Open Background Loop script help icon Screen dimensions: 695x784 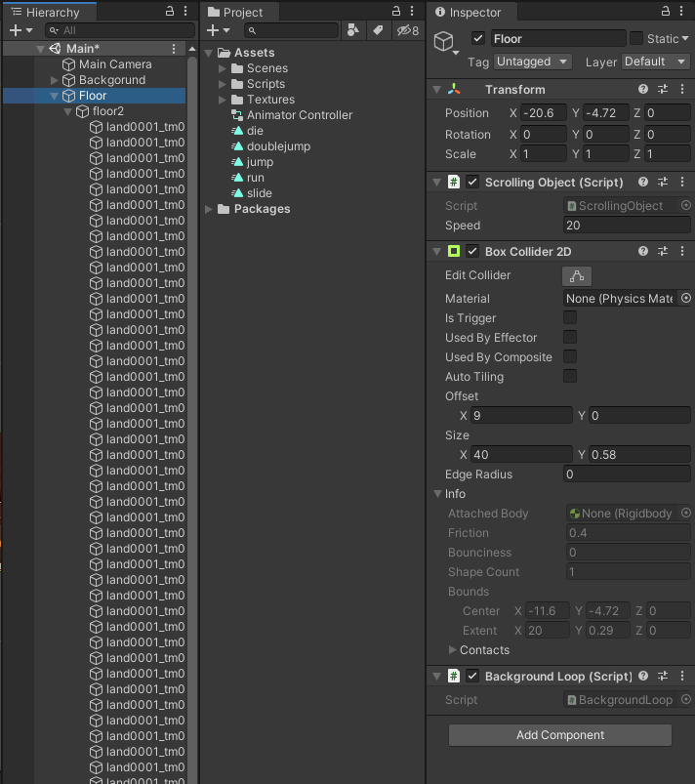(x=643, y=676)
